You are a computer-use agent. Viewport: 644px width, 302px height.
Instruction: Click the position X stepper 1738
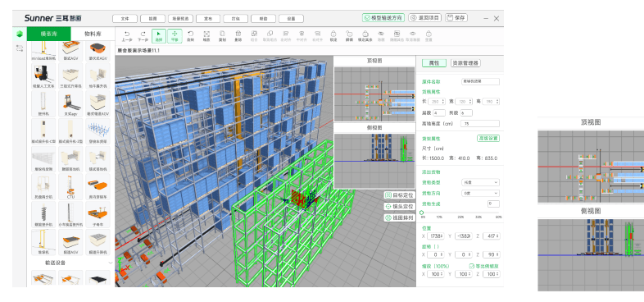tap(436, 236)
